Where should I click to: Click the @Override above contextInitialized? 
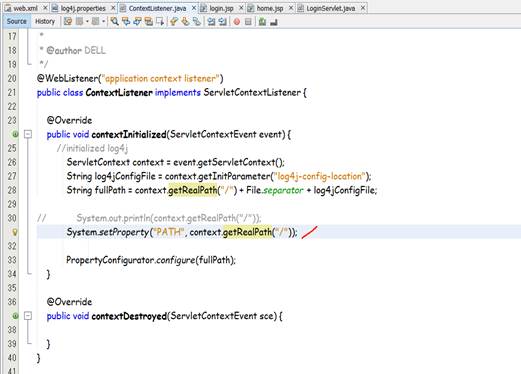tap(69, 120)
